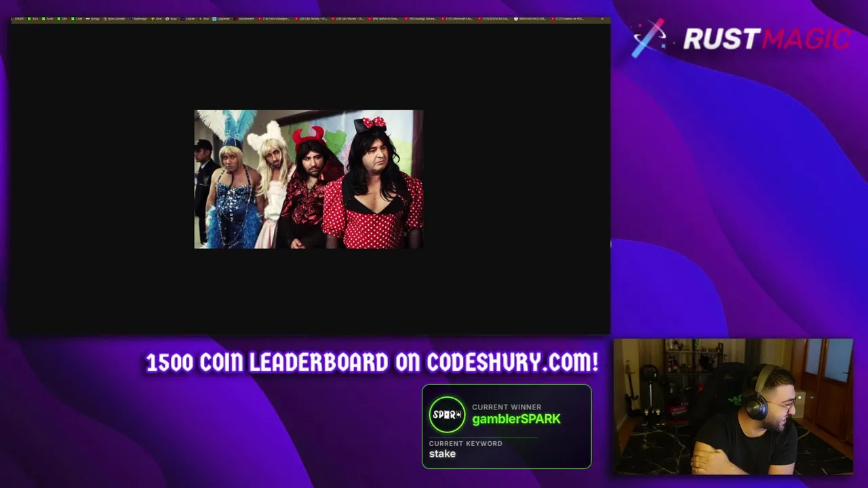Open the costume photo in the browser

309,179
